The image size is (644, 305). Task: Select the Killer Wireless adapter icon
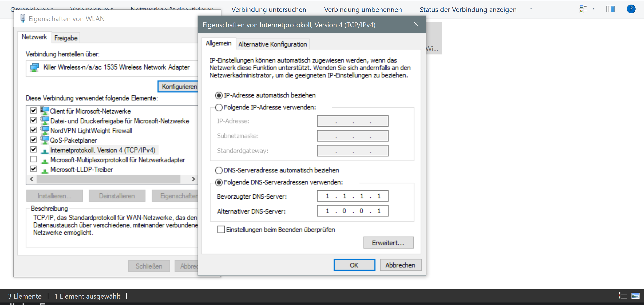[x=35, y=67]
